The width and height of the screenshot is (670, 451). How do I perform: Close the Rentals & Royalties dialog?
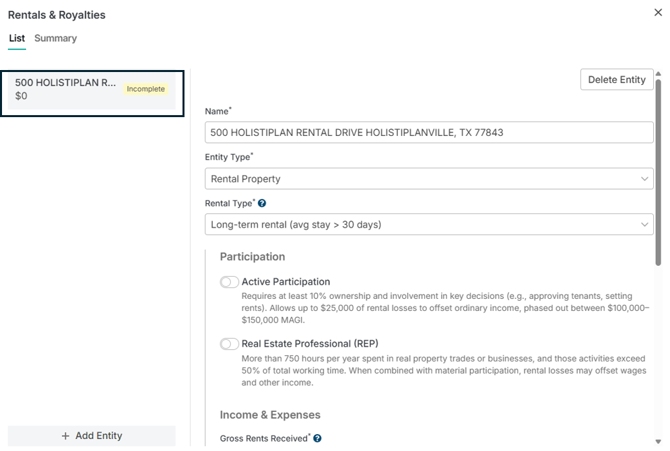point(658,12)
